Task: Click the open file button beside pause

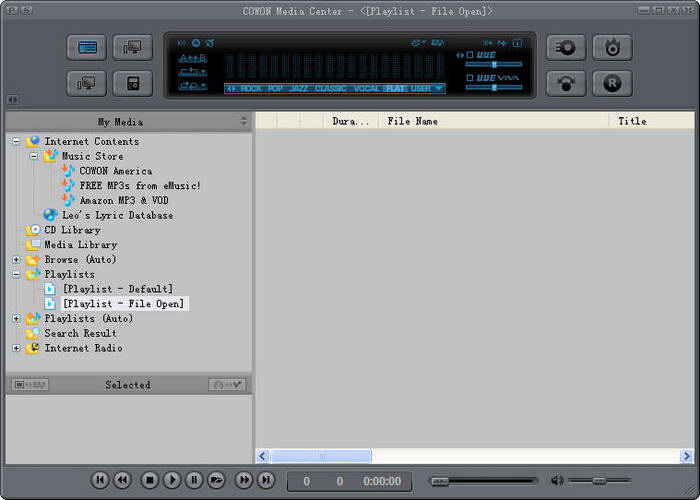Action: click(216, 480)
